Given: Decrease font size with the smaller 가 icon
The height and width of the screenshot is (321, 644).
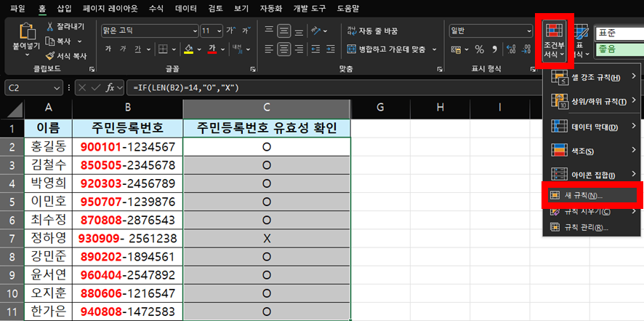Looking at the screenshot, I should point(246,30).
